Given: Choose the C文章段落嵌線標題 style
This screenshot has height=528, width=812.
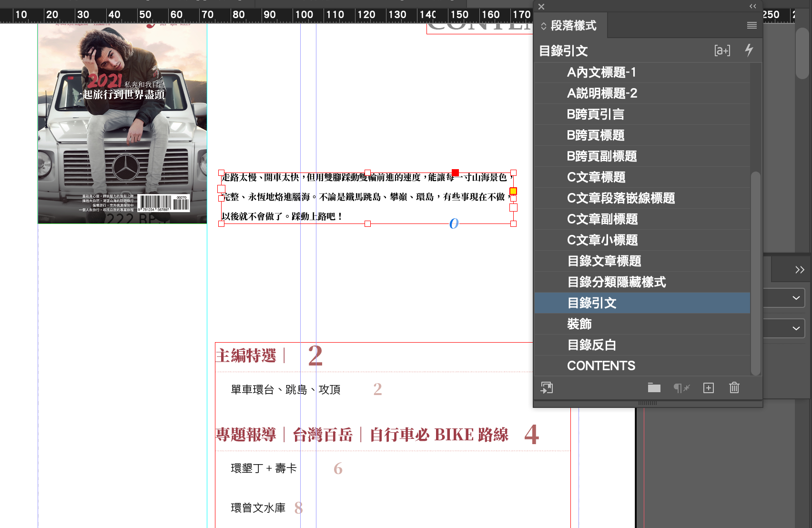Looking at the screenshot, I should coord(620,198).
